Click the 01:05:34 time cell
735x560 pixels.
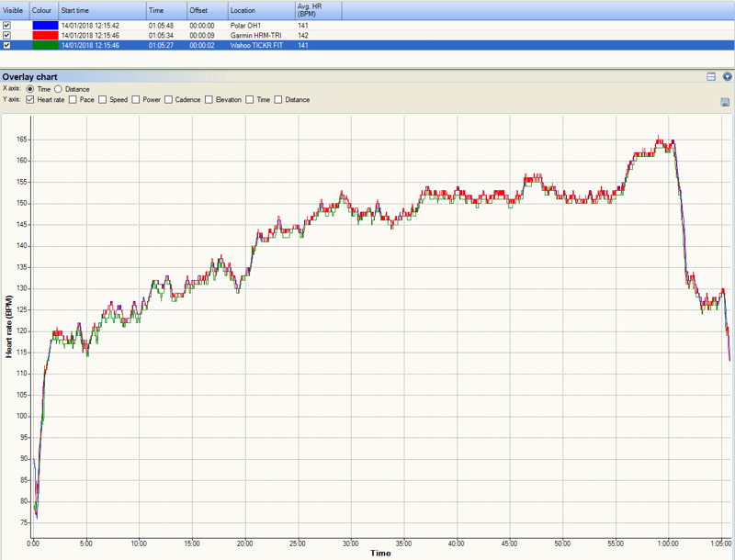click(161, 35)
